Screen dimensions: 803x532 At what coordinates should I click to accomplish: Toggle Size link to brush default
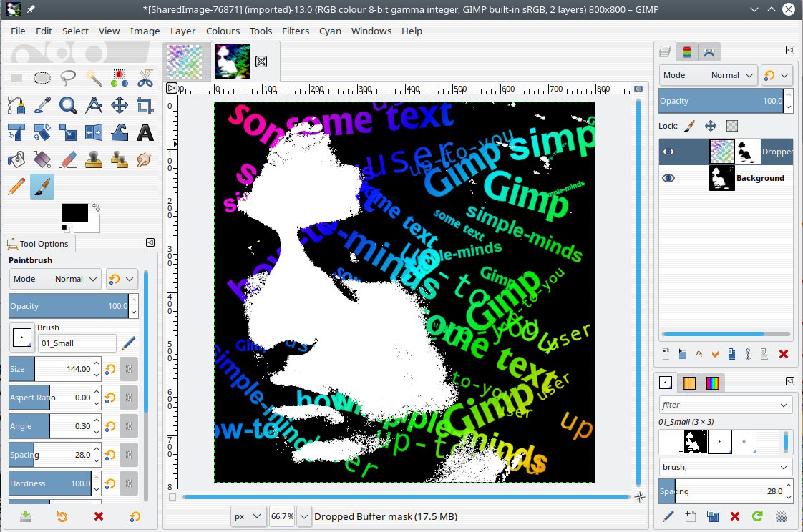coord(129,369)
